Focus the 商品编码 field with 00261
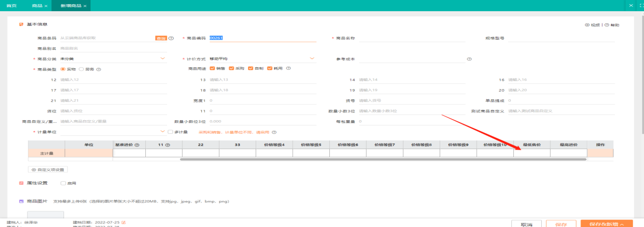644x227 pixels. 263,38
